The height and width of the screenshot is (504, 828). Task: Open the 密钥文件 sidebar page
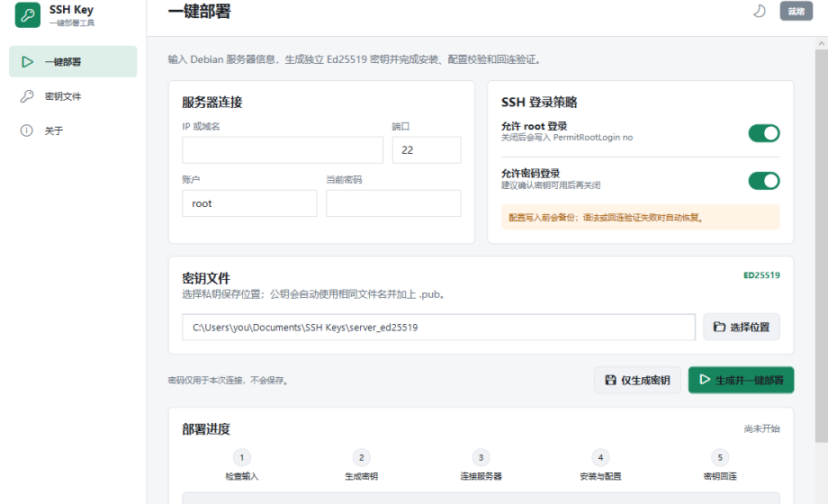point(73,96)
